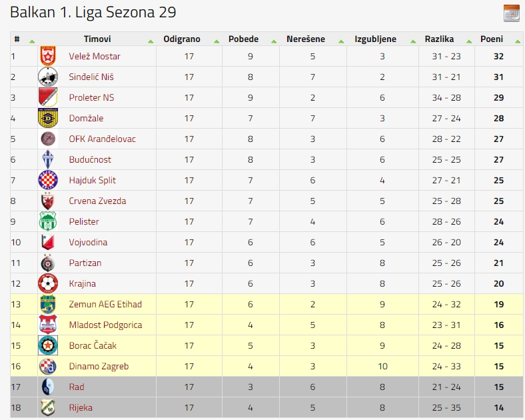
Task: Open Sinđelić Niš team page
Action: [x=91, y=77]
